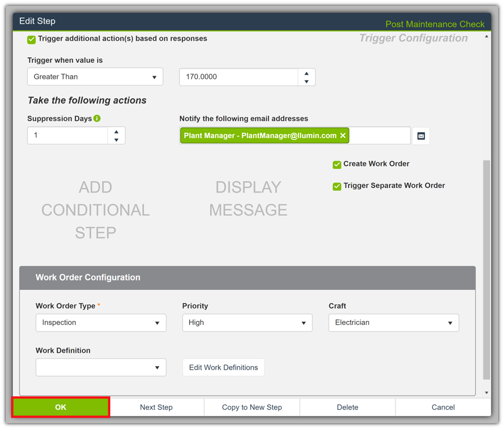Expand the empty Work Definition dropdown

tap(101, 368)
